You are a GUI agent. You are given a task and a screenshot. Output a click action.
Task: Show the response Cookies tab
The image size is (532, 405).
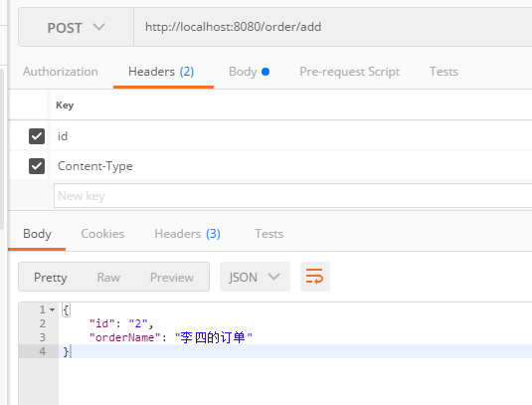pyautogui.click(x=102, y=234)
